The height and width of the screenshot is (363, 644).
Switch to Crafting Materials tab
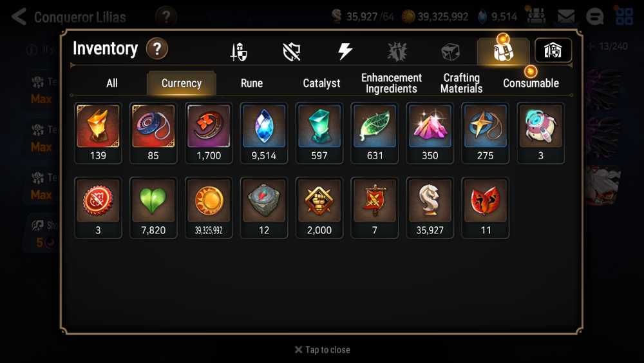(x=461, y=83)
